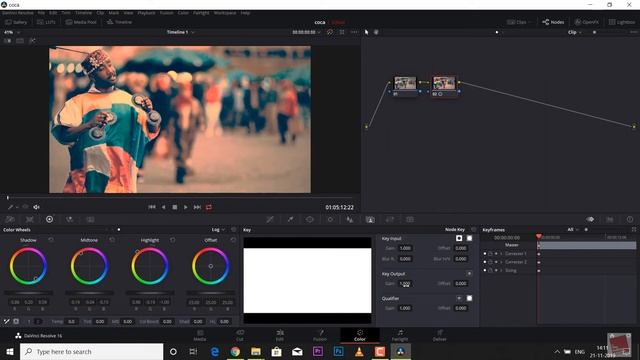Open the viewer zoom percentage dropdown
This screenshot has width=640, height=360.
pos(12,32)
